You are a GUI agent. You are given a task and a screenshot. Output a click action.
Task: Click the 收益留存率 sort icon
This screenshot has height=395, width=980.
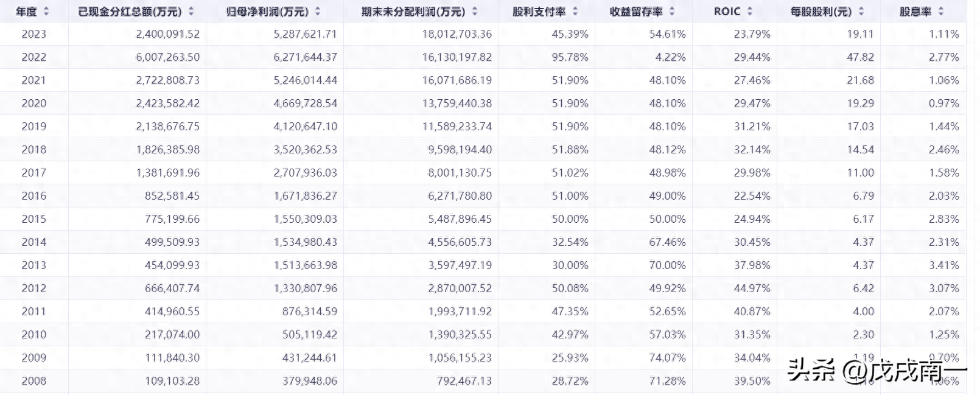pyautogui.click(x=672, y=12)
